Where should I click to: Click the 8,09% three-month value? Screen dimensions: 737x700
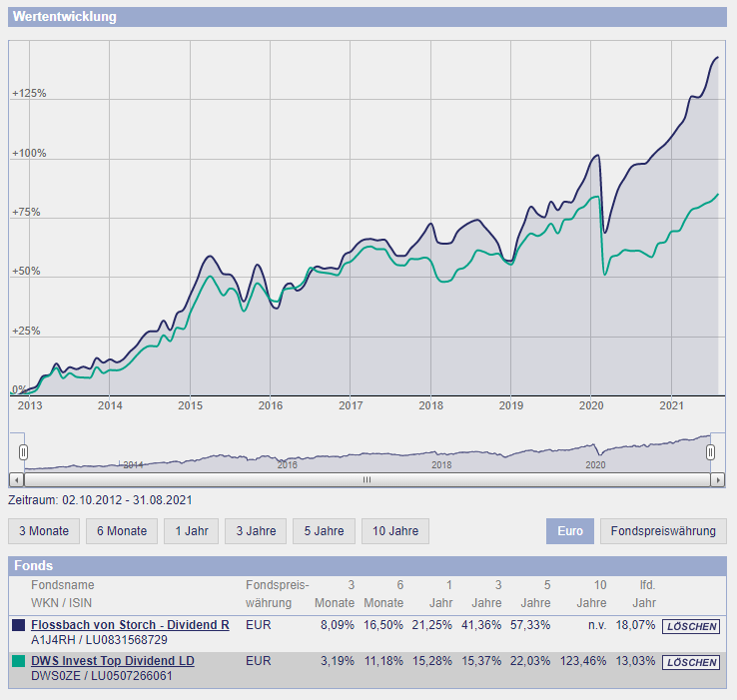point(338,625)
